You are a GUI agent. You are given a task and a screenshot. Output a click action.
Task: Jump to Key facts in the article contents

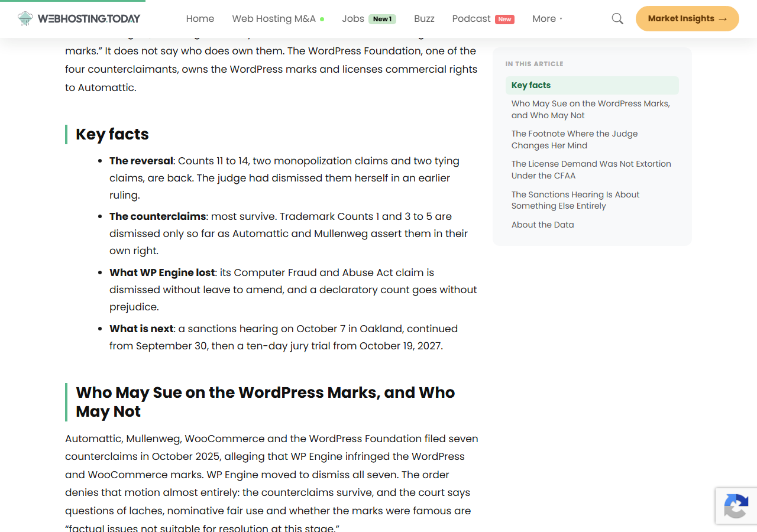(x=592, y=85)
